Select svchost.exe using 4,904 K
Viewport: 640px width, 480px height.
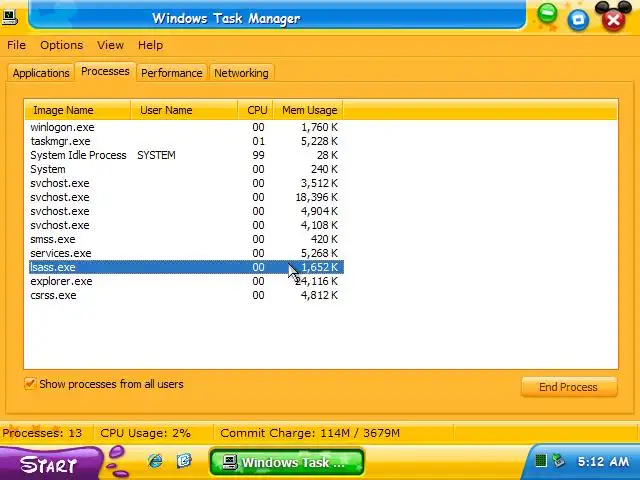[187, 211]
